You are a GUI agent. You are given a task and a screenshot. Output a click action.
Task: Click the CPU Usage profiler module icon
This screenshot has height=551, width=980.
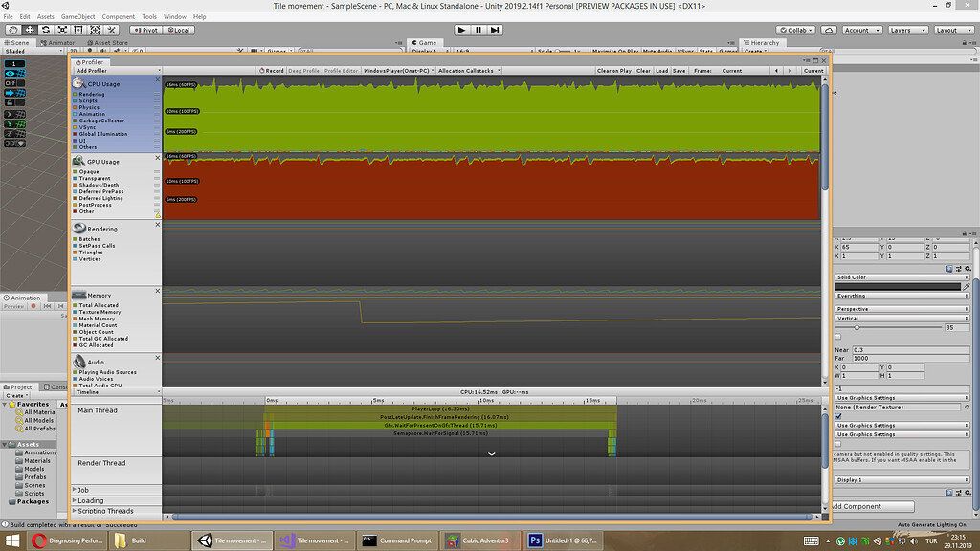(x=77, y=83)
